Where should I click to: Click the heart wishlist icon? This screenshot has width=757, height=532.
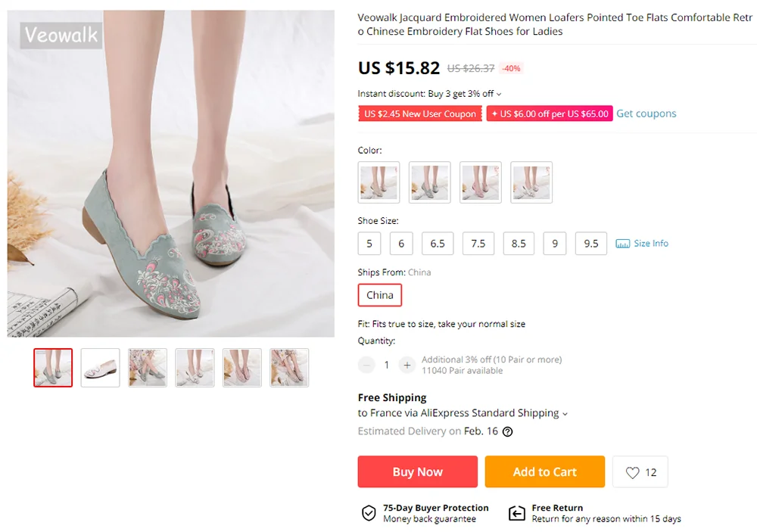tap(632, 472)
